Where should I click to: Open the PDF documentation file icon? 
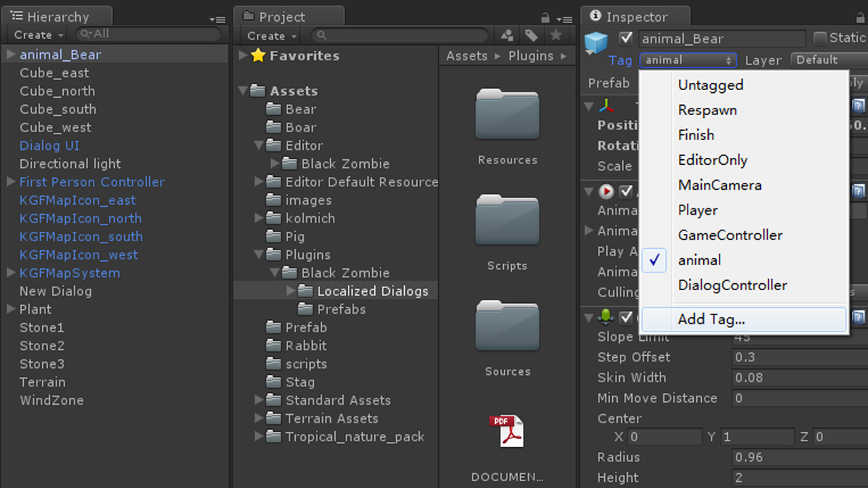tap(507, 431)
